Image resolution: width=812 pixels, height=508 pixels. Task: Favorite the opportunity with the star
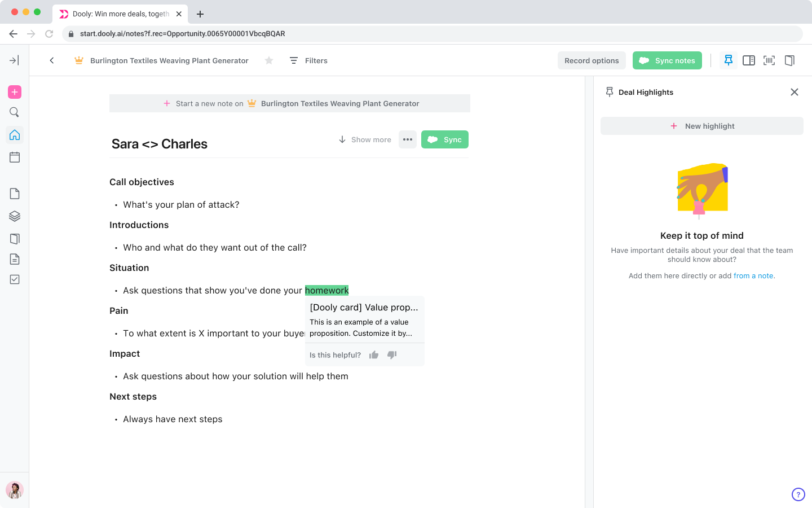point(269,60)
